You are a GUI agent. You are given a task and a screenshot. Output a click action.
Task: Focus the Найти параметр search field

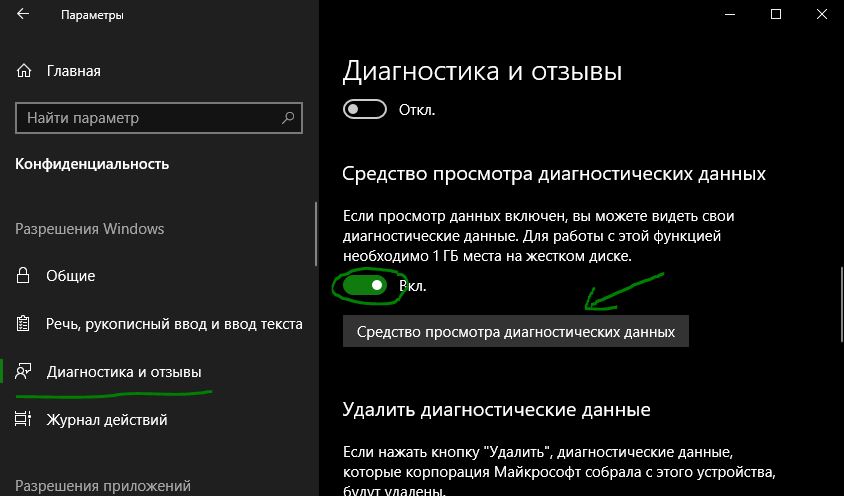click(159, 117)
